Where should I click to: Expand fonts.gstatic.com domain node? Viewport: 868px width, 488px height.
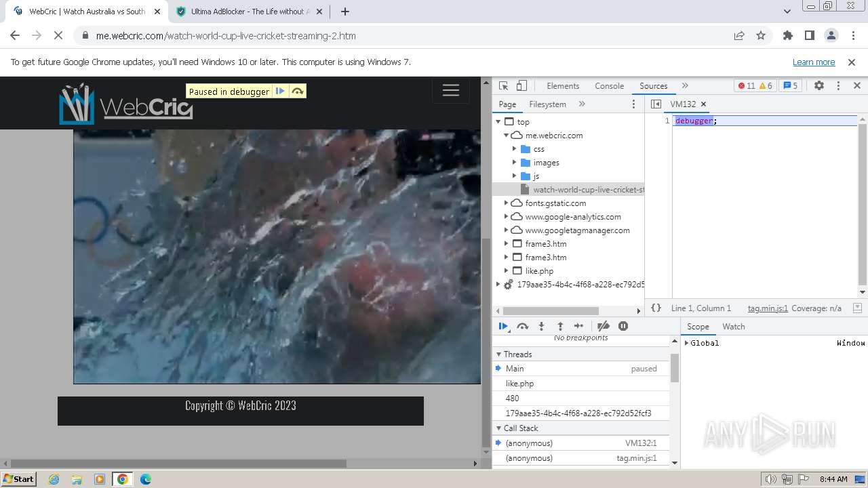point(506,203)
